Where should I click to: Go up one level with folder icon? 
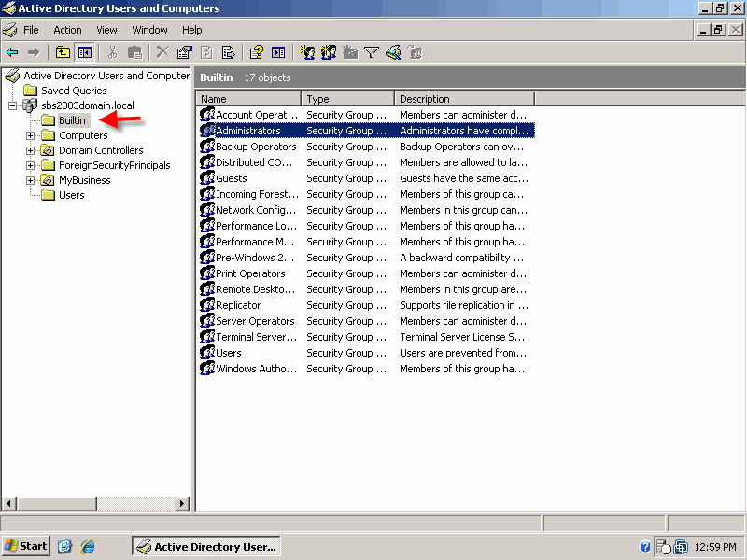click(63, 52)
